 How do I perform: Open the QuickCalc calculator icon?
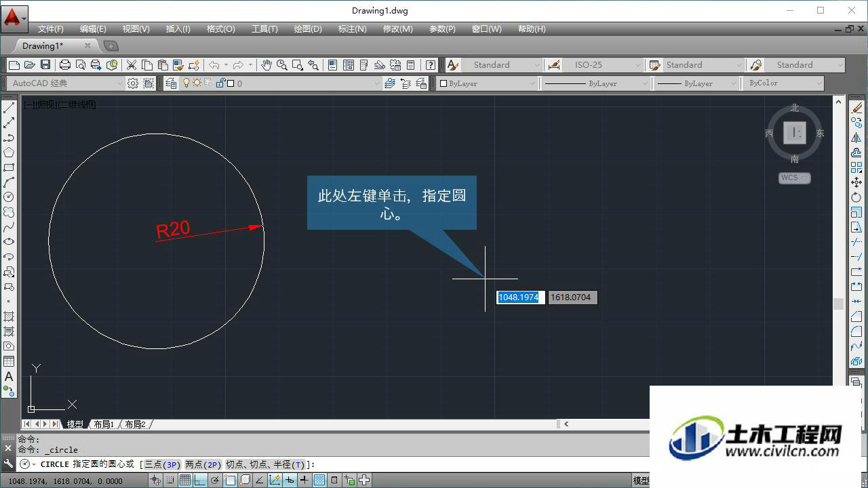[x=410, y=65]
